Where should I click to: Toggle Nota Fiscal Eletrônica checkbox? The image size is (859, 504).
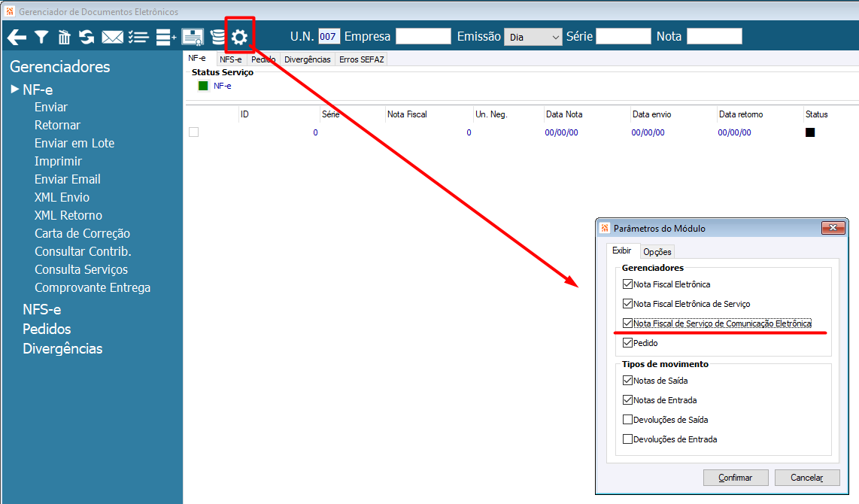[x=628, y=284]
